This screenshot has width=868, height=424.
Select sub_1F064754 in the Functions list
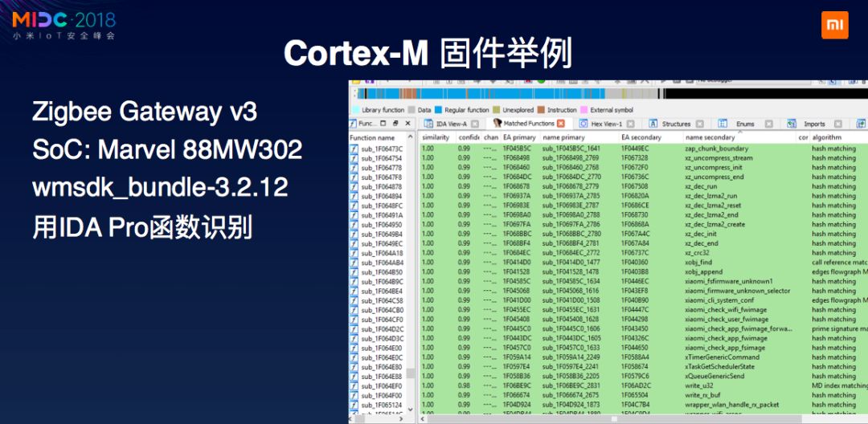(382, 158)
